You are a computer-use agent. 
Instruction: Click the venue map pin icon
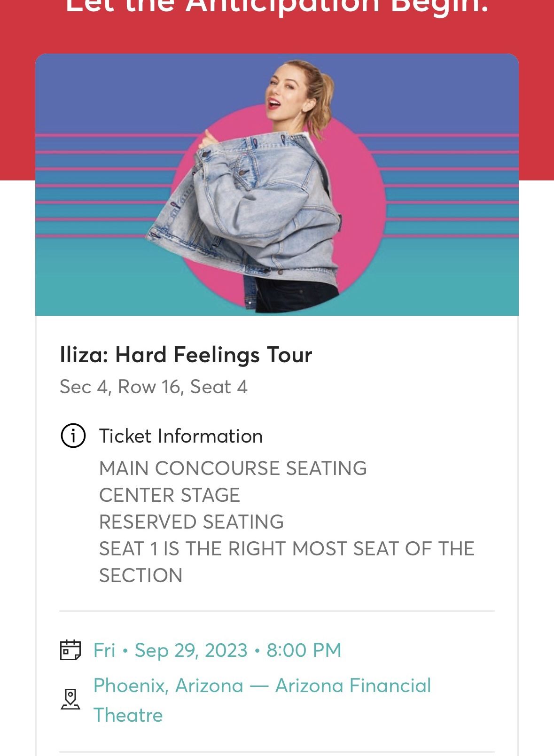pos(70,699)
